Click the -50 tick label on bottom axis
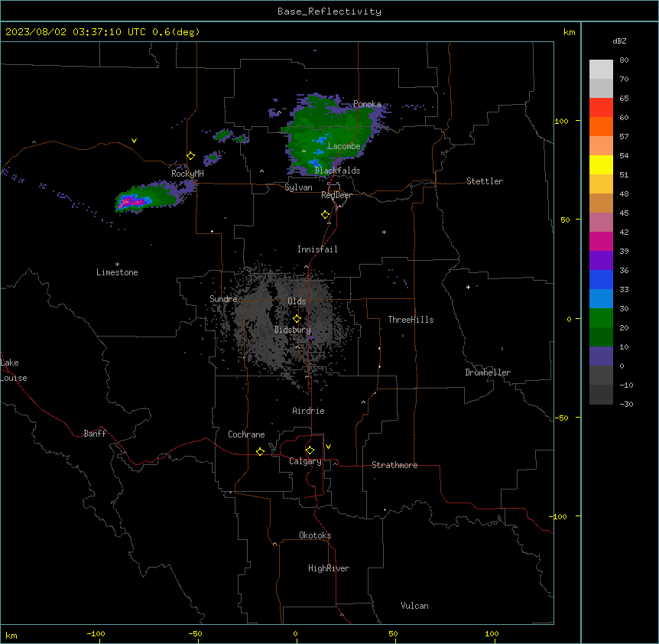Image resolution: width=659 pixels, height=644 pixels. 195,634
